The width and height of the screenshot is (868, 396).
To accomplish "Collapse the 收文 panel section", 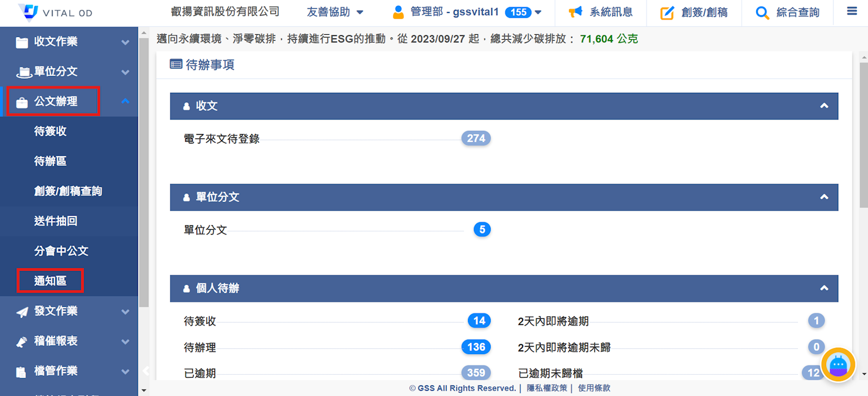I will tap(823, 106).
